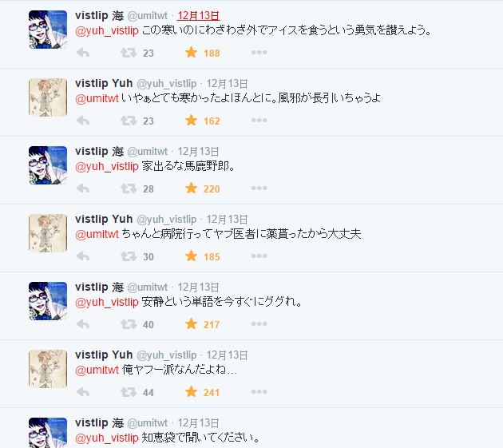Open vistlip Yuh avatar on the 風邪 tweet
This screenshot has height=448, width=503.
tap(48, 97)
